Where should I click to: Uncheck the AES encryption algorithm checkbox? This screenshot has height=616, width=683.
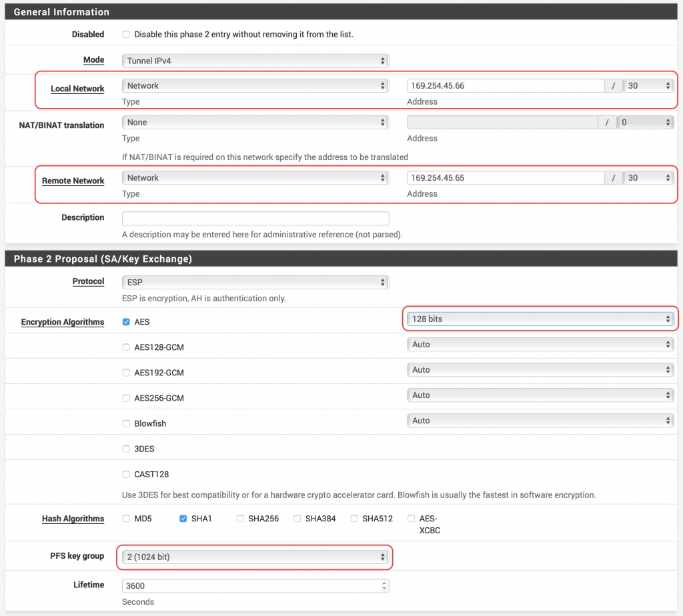[126, 322]
